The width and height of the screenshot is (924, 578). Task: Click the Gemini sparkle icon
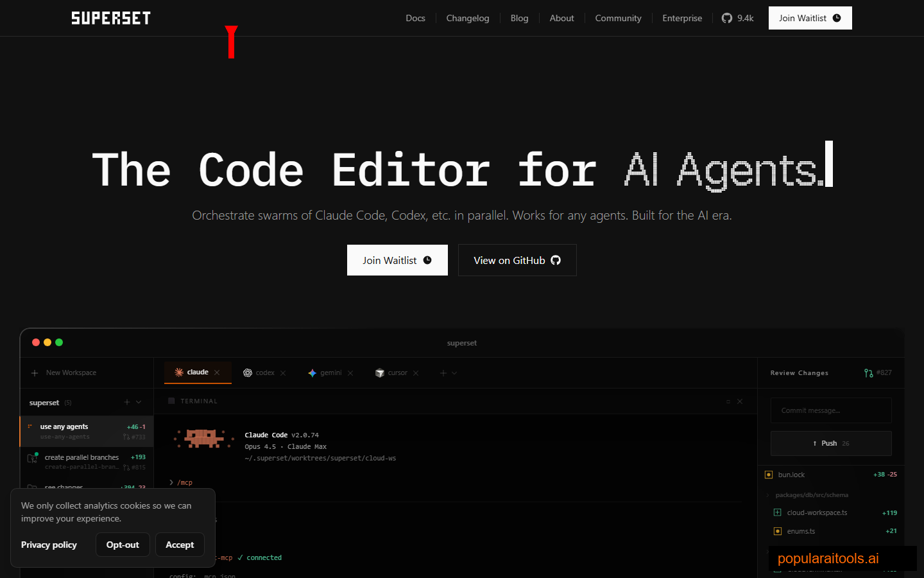coord(312,372)
